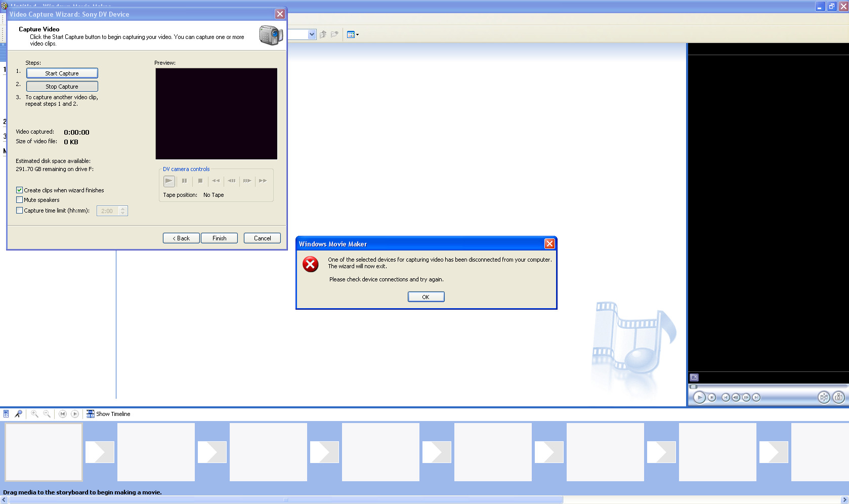Click the Up One Level folder icon
This screenshot has width=849, height=504.
pyautogui.click(x=323, y=34)
